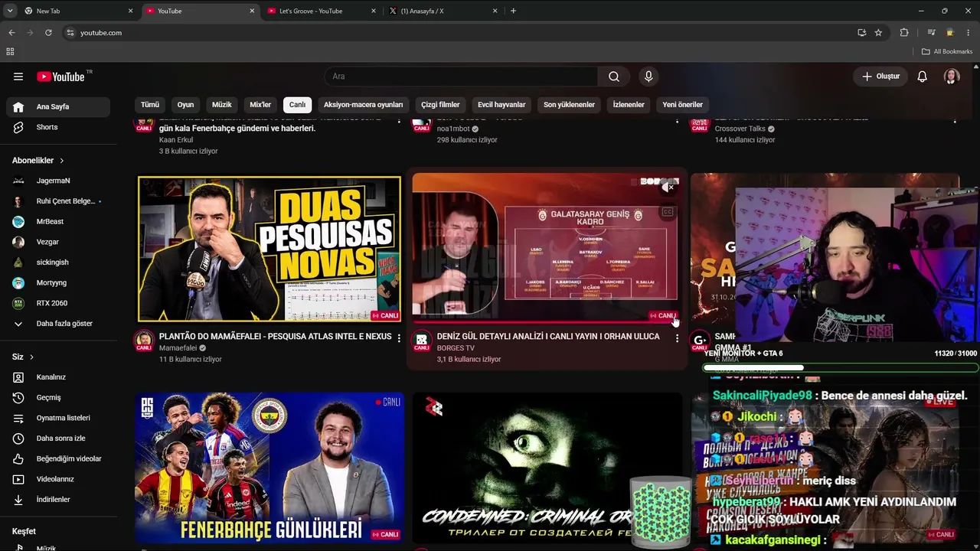The width and height of the screenshot is (980, 551).
Task: Open options menu for Deniz Gül video
Action: pyautogui.click(x=677, y=338)
